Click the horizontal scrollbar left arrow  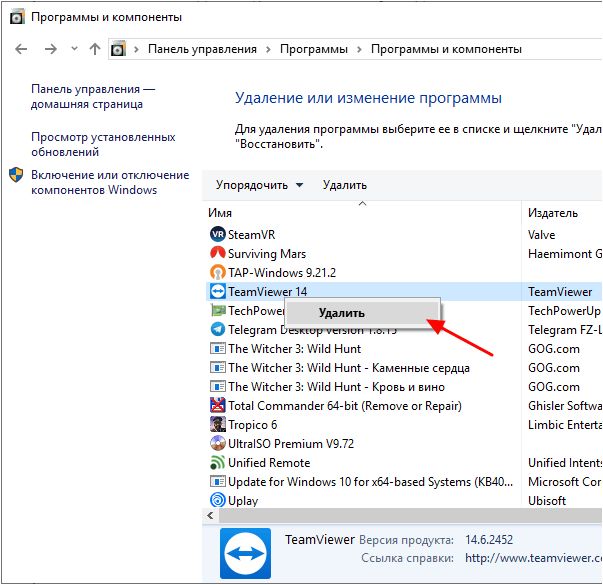pos(210,515)
